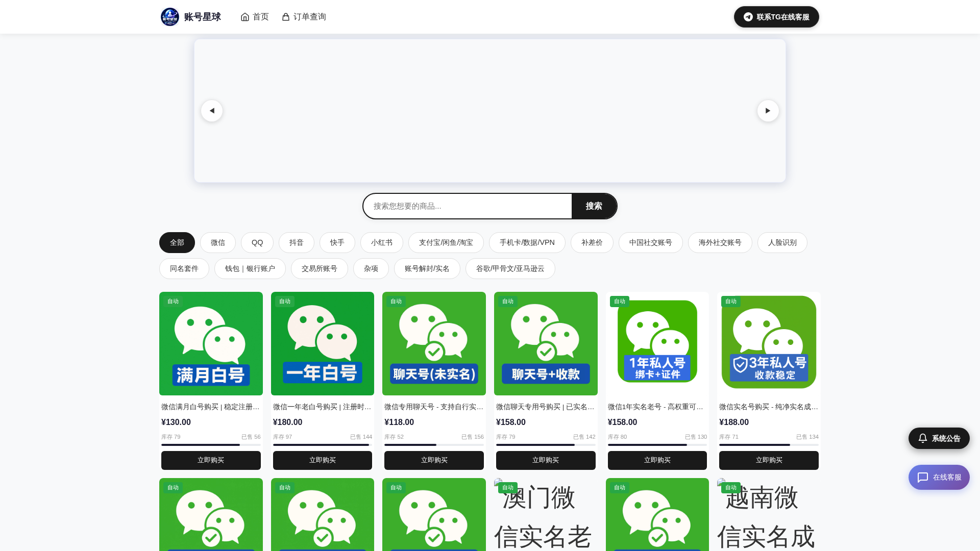Show next banner slide
The image size is (980, 551).
point(768,111)
